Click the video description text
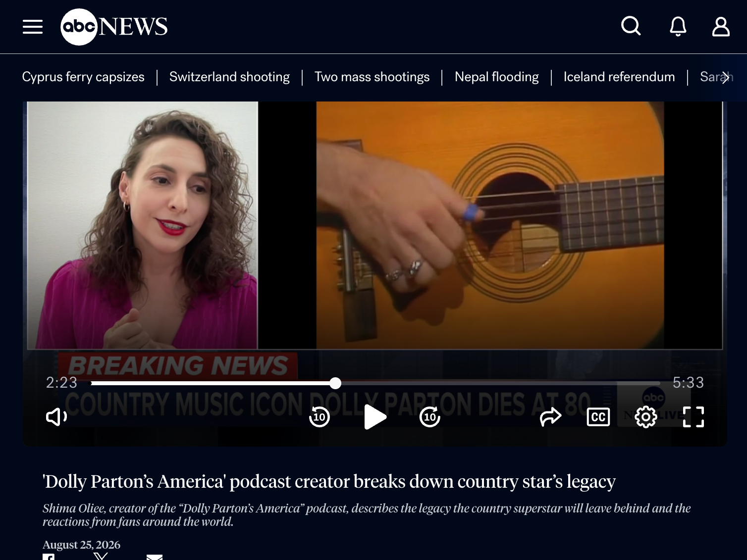The height and width of the screenshot is (560, 747). (367, 515)
